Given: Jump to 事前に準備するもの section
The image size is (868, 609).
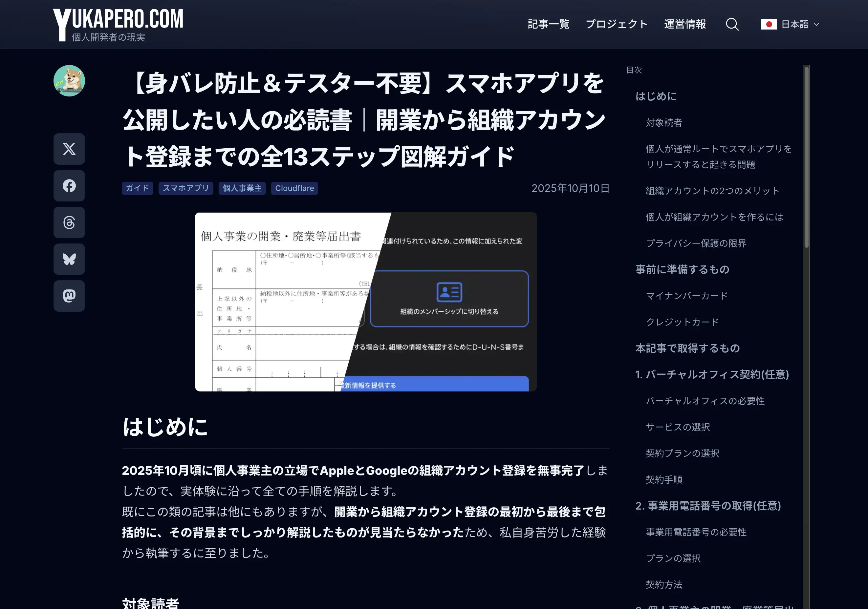Looking at the screenshot, I should [682, 269].
